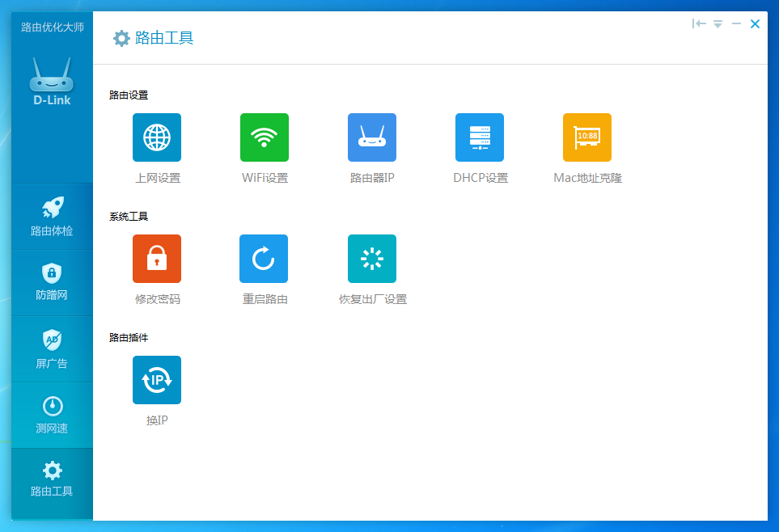Select 路由工具 tab in sidebar
Screen dimensions: 779x532
click(x=52, y=479)
